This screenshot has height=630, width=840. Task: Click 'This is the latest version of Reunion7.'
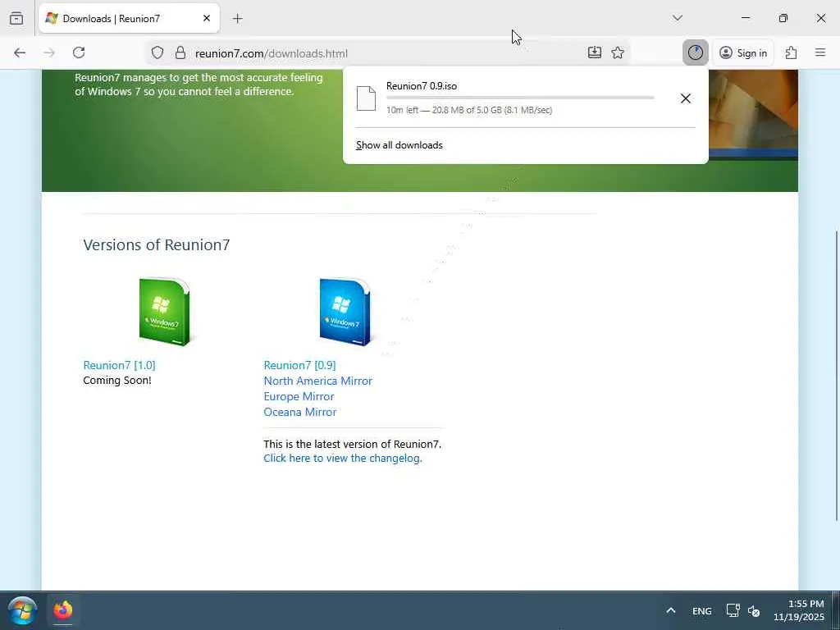tap(353, 444)
